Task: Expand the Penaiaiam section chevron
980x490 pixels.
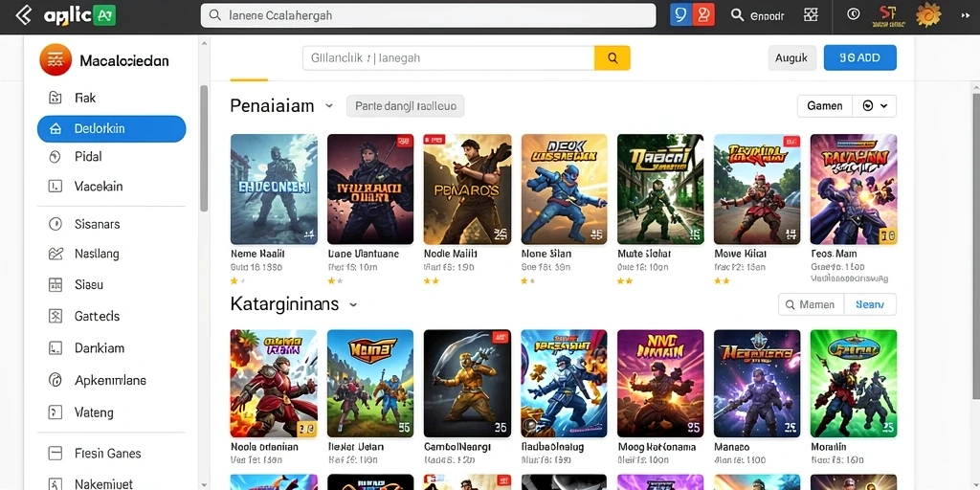Action: click(329, 106)
